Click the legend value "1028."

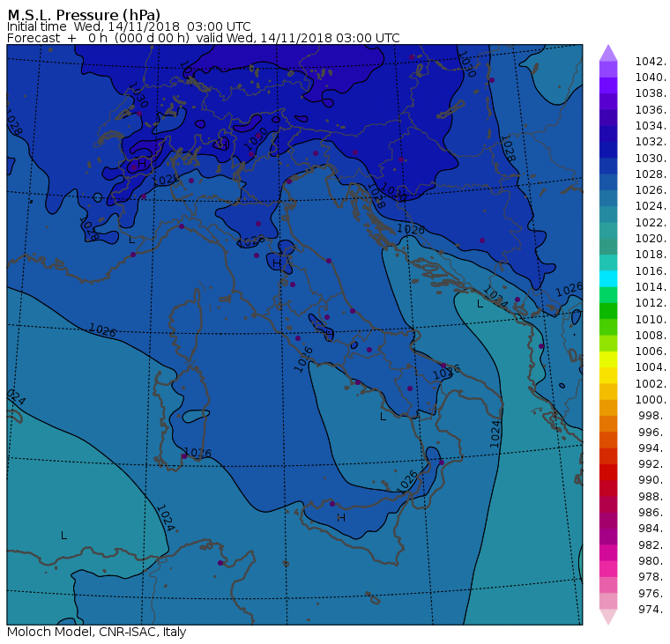(651, 174)
